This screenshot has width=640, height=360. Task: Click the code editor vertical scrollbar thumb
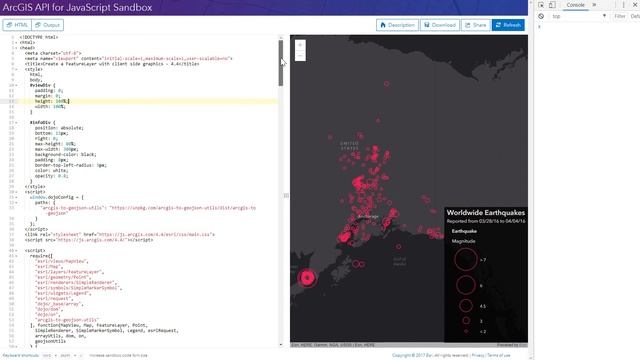coord(281,63)
